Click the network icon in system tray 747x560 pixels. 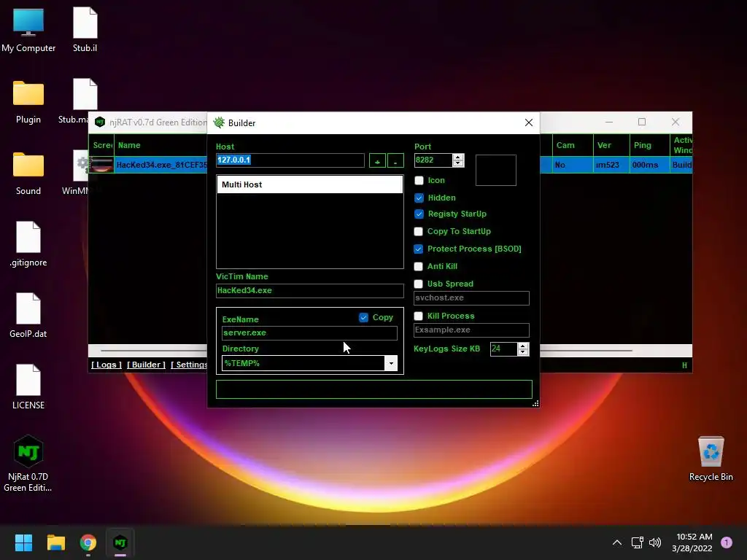637,542
